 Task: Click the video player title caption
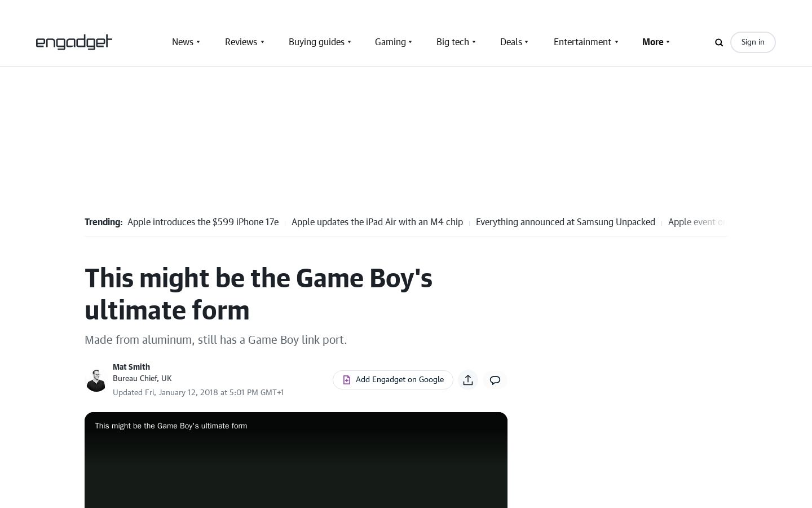[171, 426]
